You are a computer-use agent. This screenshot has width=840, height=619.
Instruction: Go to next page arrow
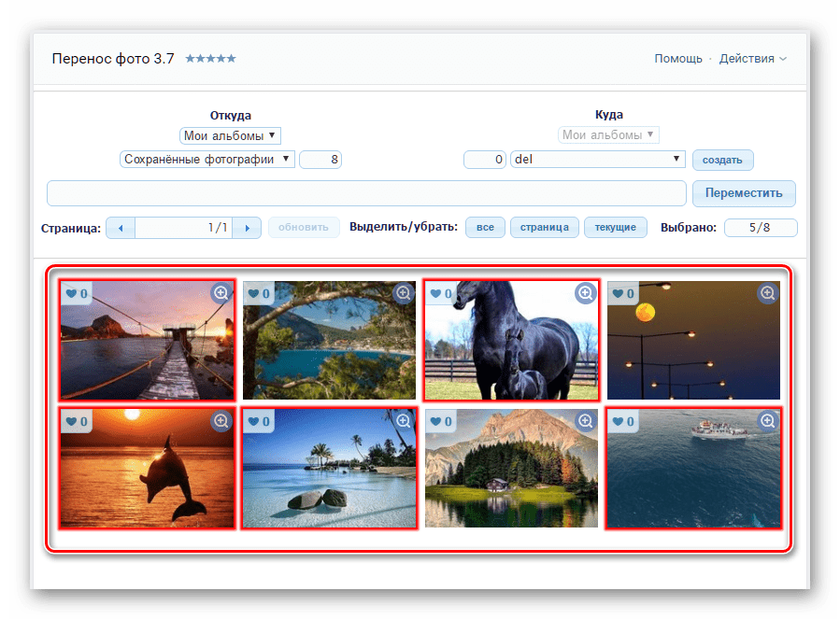pos(247,228)
